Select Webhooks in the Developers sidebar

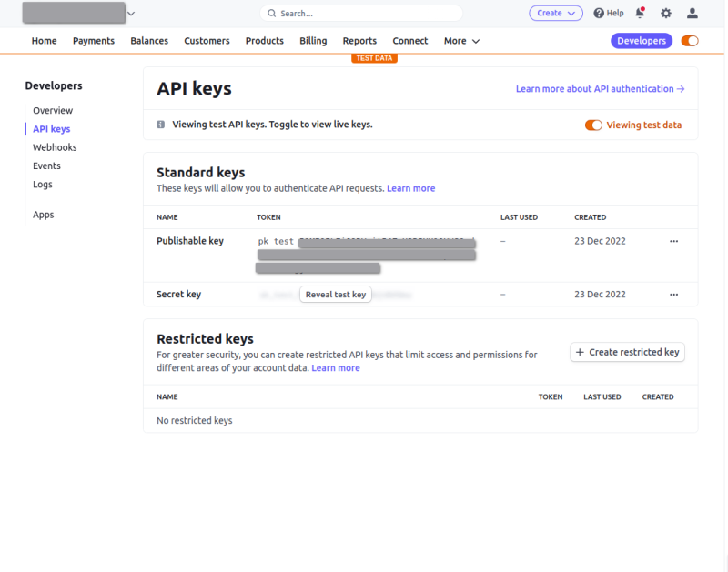click(55, 147)
